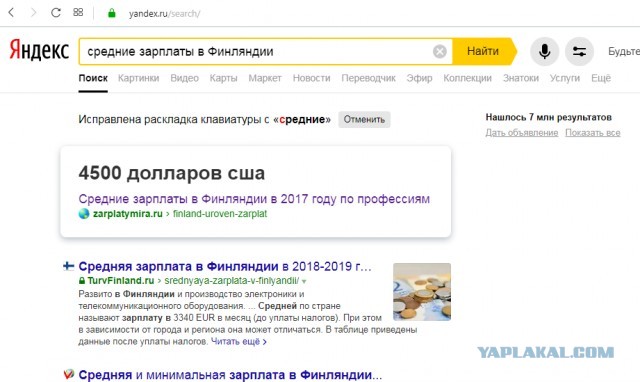Open the coins thumbnail image

(422, 292)
